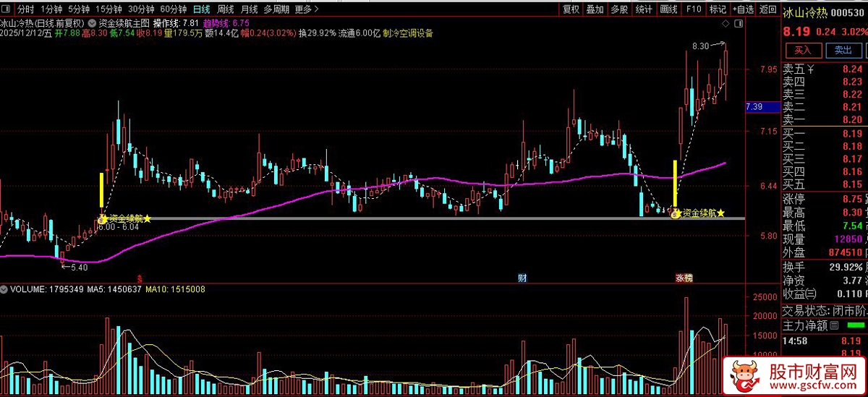
Task: Open the 统计 statistics tool
Action: pos(644,9)
